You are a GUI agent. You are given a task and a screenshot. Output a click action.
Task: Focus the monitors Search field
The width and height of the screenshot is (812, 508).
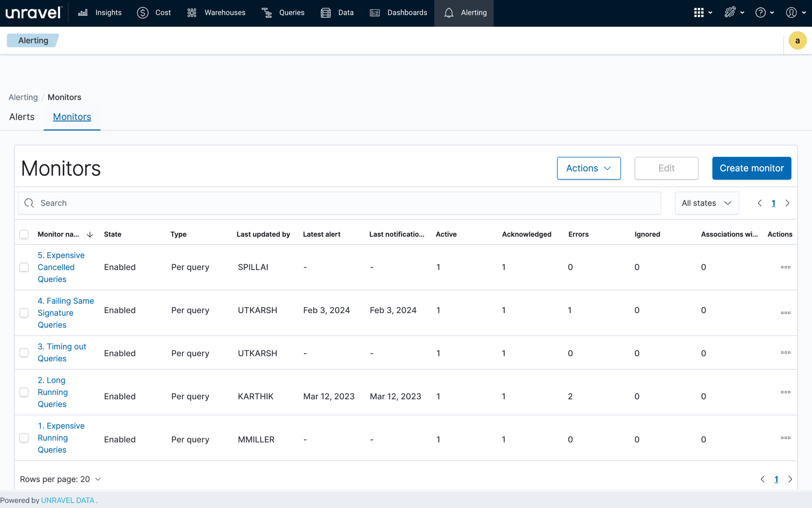pos(340,203)
